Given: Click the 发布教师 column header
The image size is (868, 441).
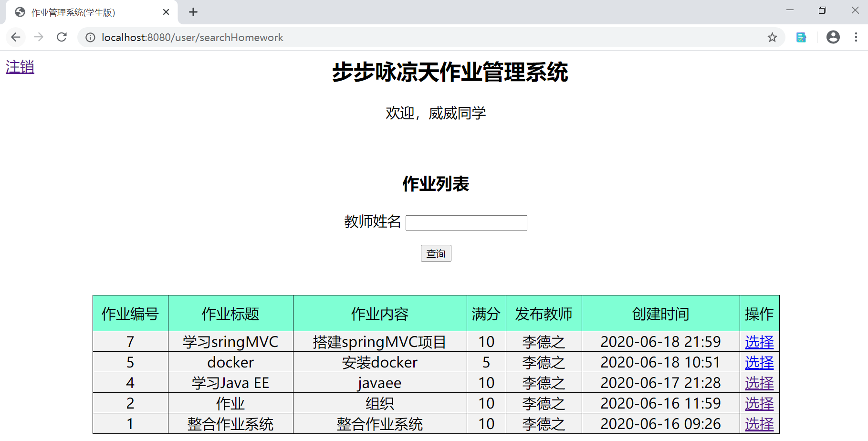Looking at the screenshot, I should (544, 314).
